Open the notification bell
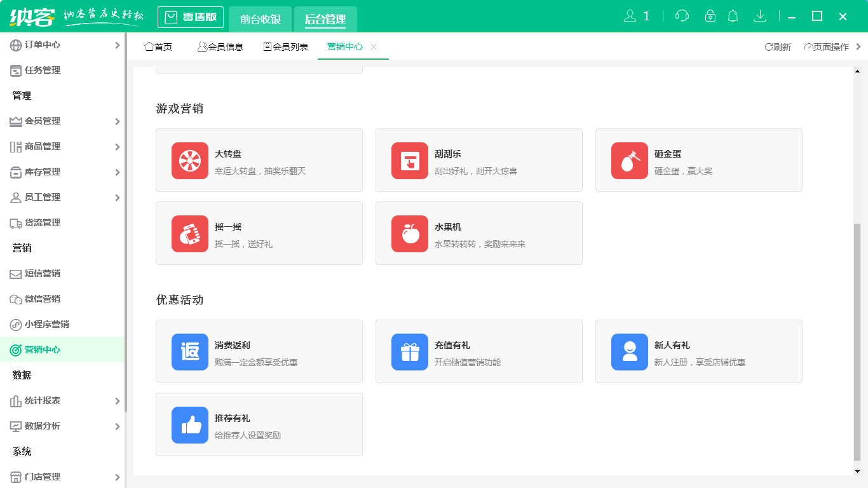 [x=733, y=15]
